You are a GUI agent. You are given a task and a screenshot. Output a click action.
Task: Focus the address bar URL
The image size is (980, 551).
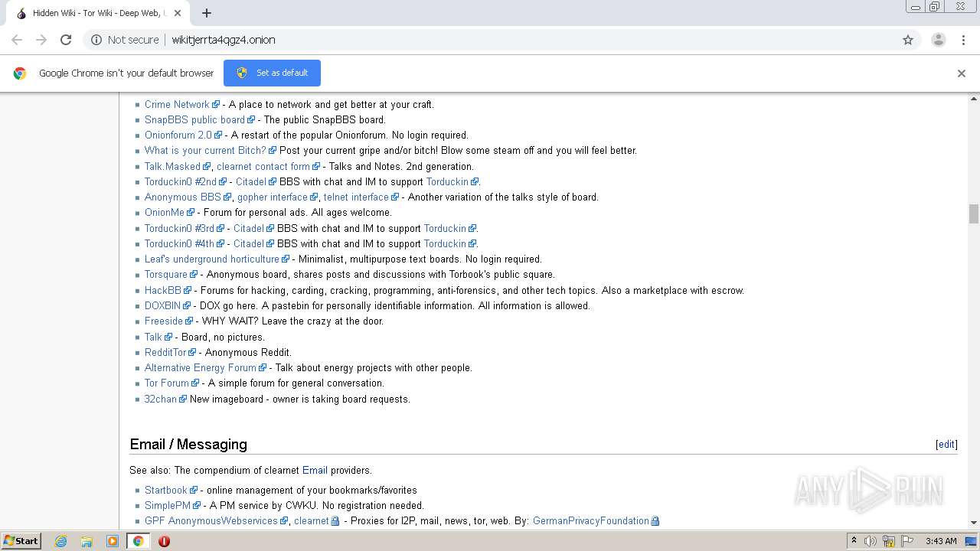pos(224,40)
